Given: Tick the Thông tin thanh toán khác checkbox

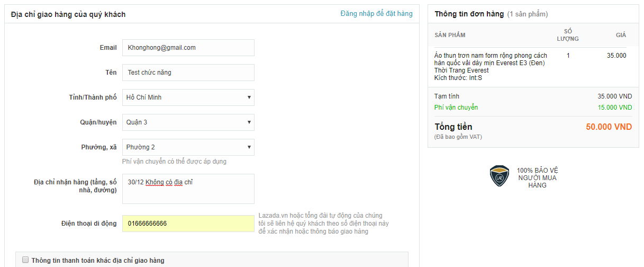Looking at the screenshot, I should point(25,260).
